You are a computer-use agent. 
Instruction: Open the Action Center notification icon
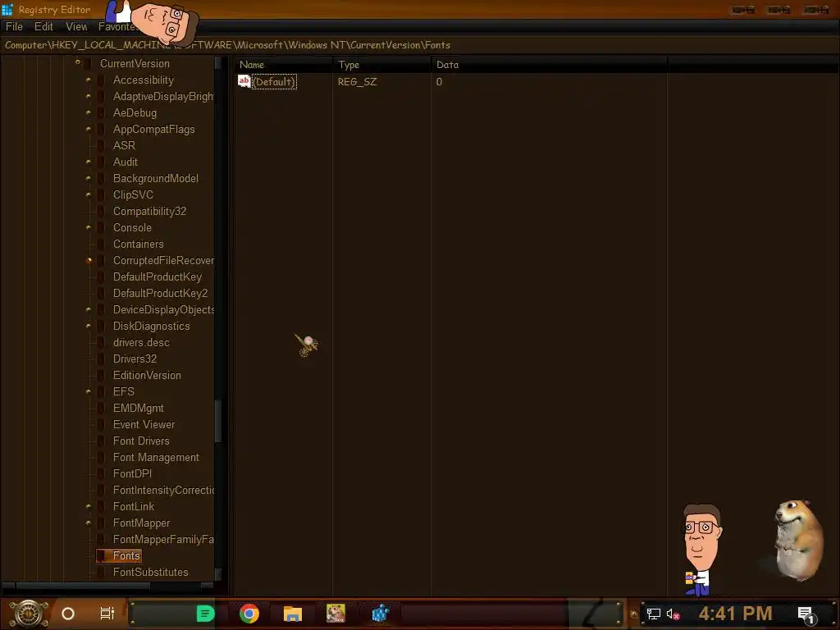coord(806,614)
